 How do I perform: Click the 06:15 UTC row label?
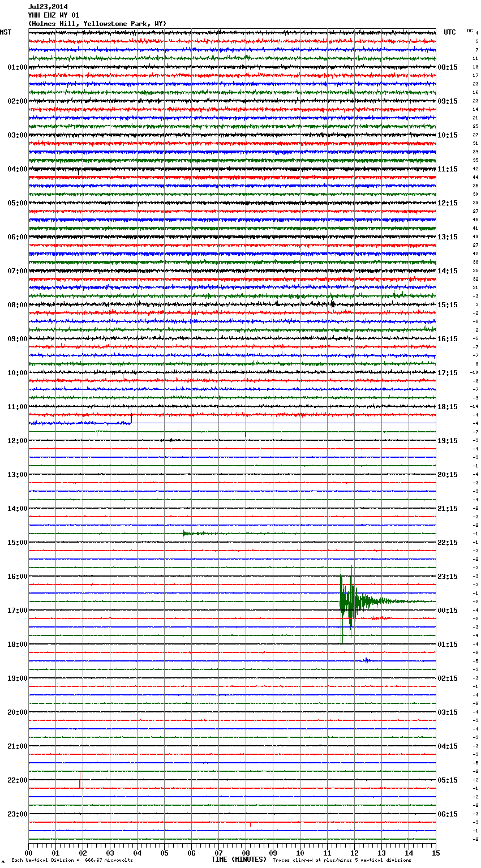coord(448,814)
